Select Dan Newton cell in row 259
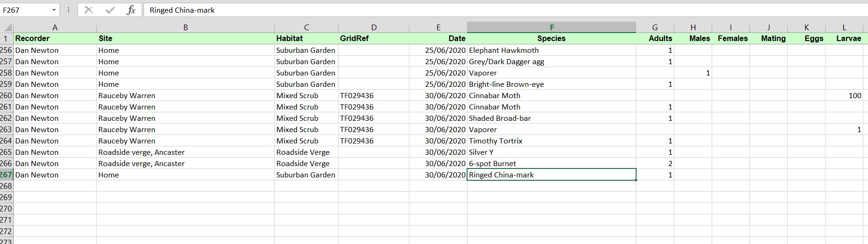868x244 pixels. 55,84
